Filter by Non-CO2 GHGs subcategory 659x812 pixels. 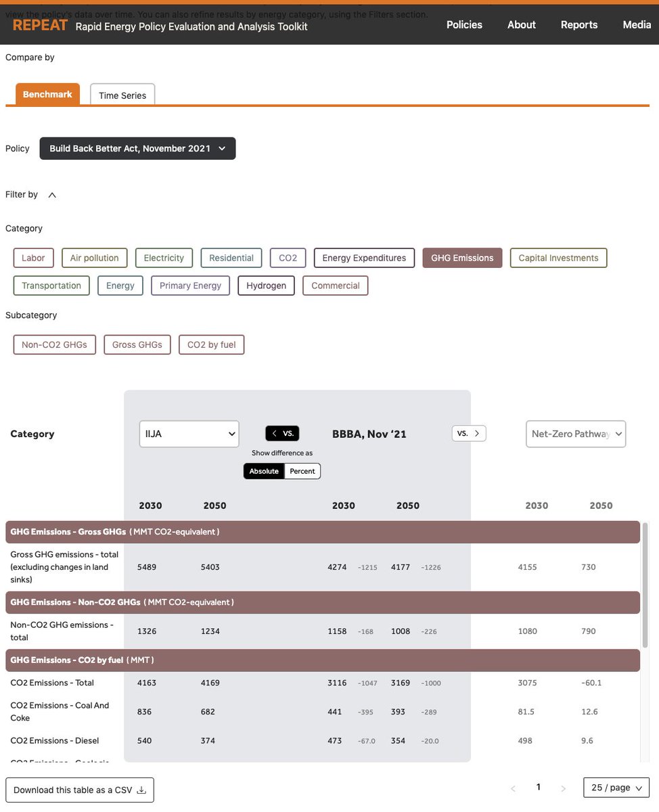tap(54, 344)
